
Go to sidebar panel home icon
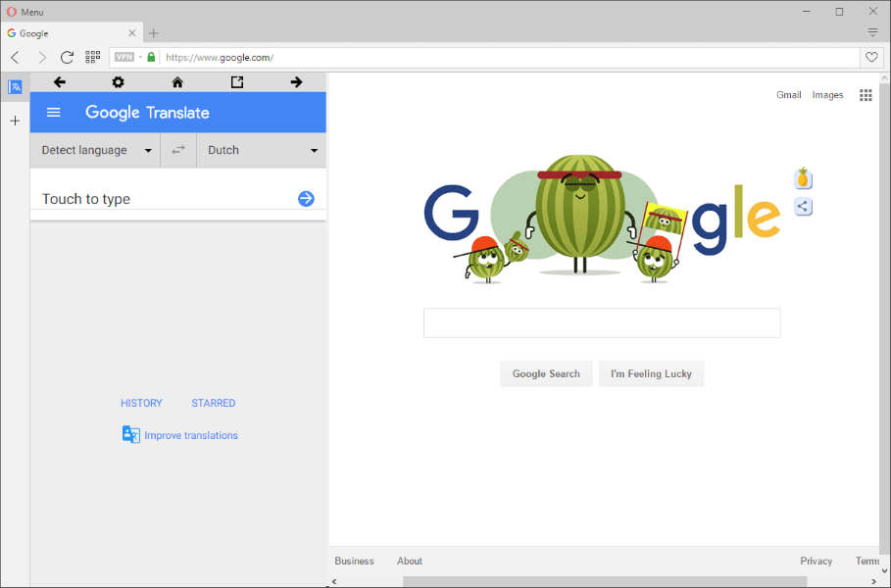pos(177,82)
